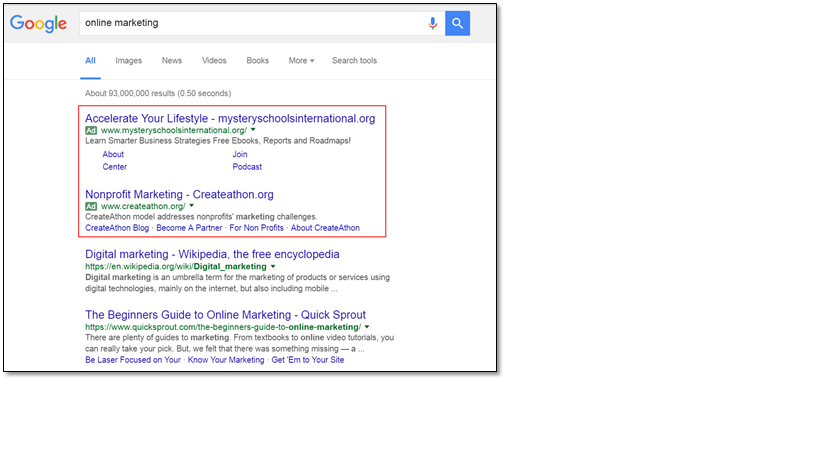The width and height of the screenshot is (819, 460).
Task: Open Search tools options
Action: pyautogui.click(x=354, y=61)
